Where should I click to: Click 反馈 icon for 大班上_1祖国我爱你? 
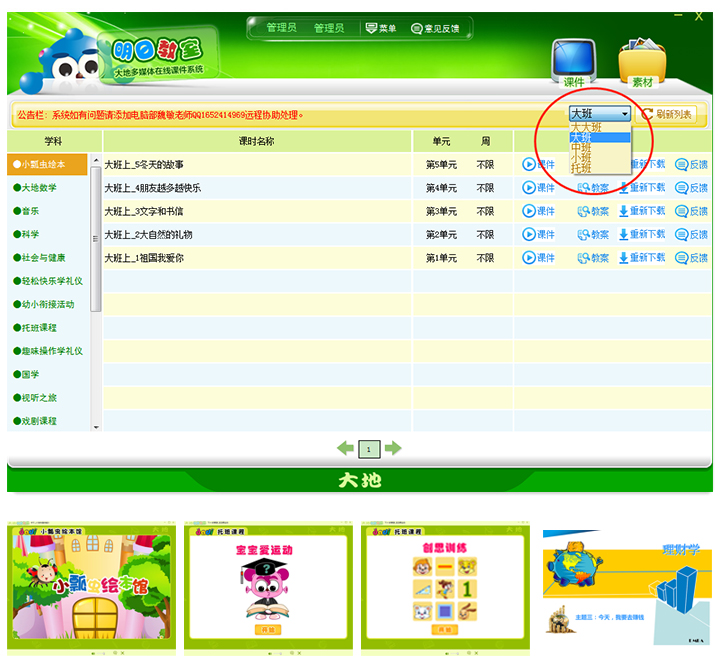coord(690,258)
